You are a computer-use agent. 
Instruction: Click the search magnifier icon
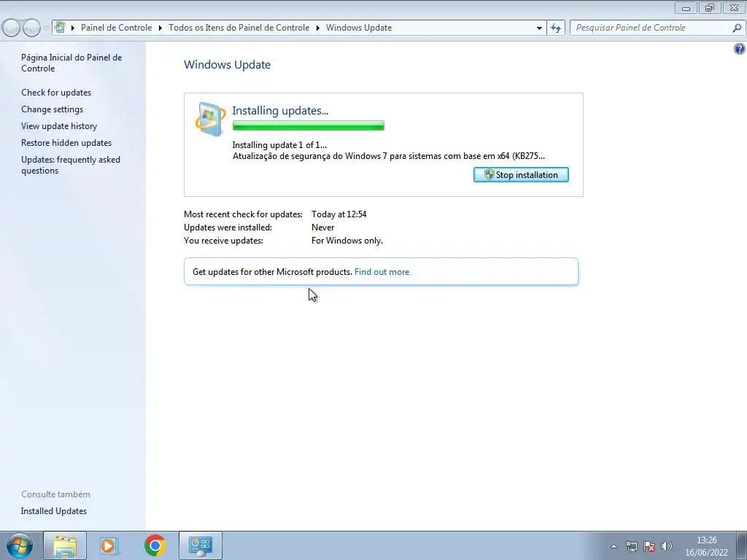(x=737, y=28)
